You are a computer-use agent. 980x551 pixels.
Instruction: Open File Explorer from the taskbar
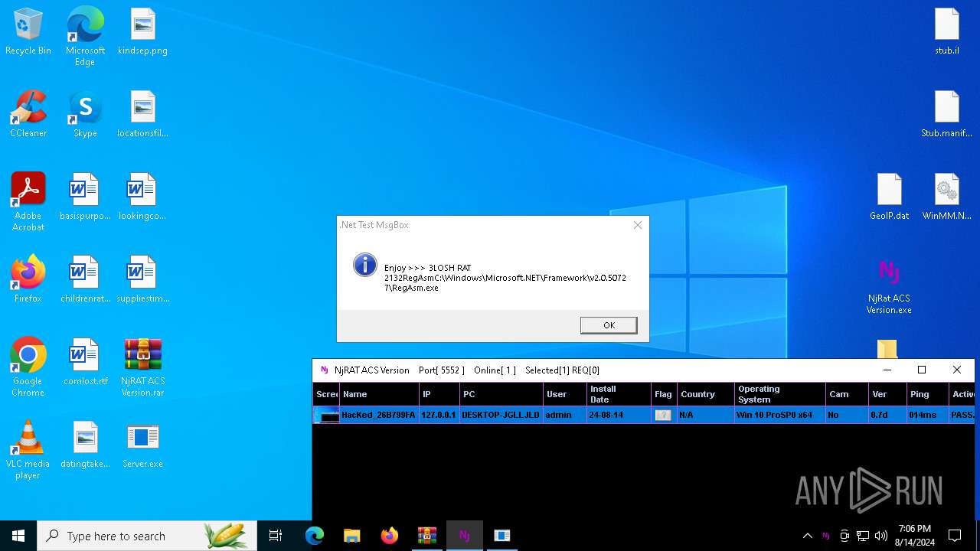(352, 536)
